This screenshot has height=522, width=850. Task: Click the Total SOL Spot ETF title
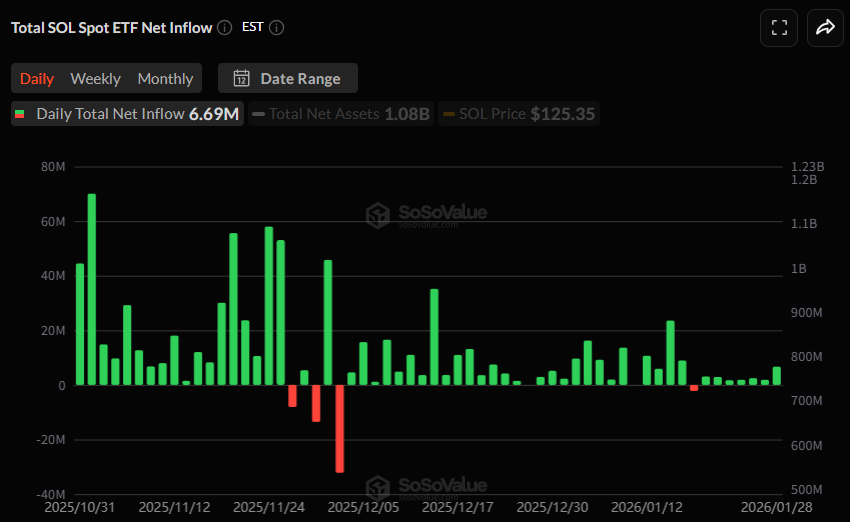pos(111,28)
